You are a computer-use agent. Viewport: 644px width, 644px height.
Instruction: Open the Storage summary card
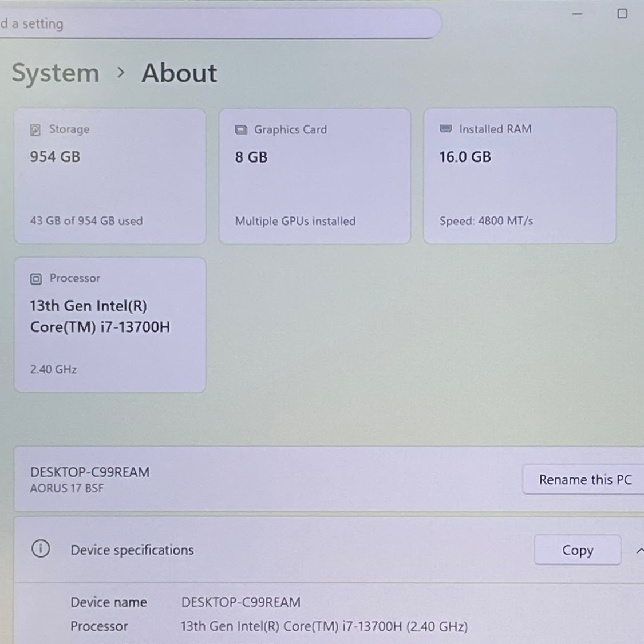point(110,175)
